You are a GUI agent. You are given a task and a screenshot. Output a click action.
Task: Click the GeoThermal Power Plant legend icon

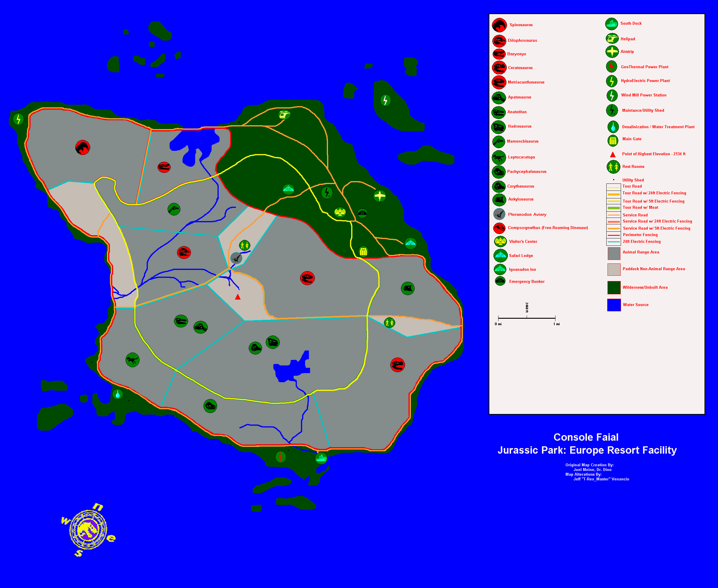(x=611, y=66)
